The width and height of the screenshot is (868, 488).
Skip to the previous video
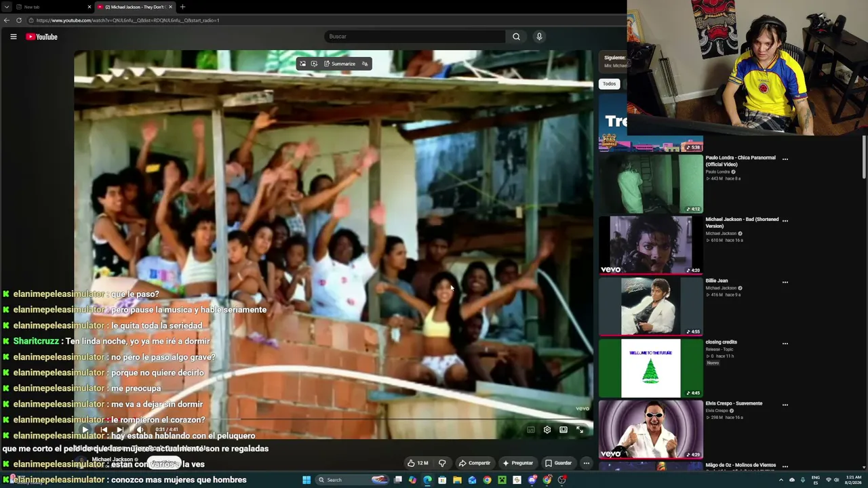(103, 430)
